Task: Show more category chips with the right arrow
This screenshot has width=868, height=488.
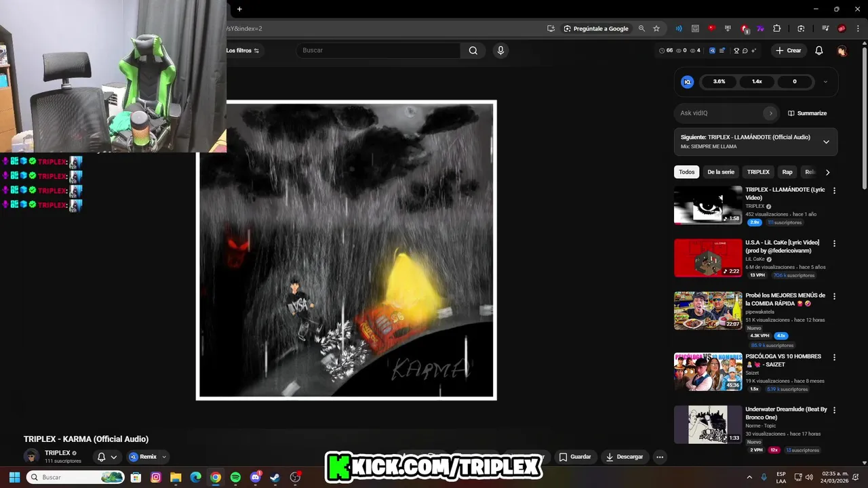Action: click(827, 172)
